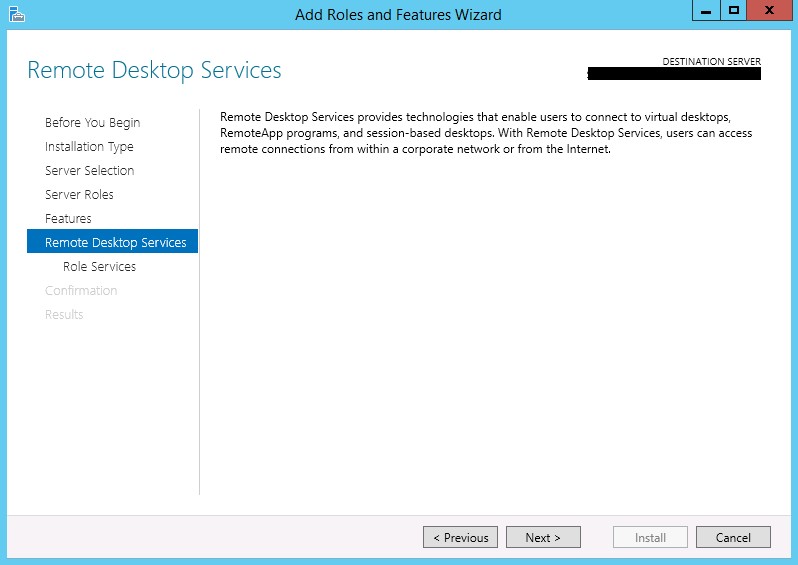Click the Previous button
Image resolution: width=798 pixels, height=565 pixels.
point(461,538)
